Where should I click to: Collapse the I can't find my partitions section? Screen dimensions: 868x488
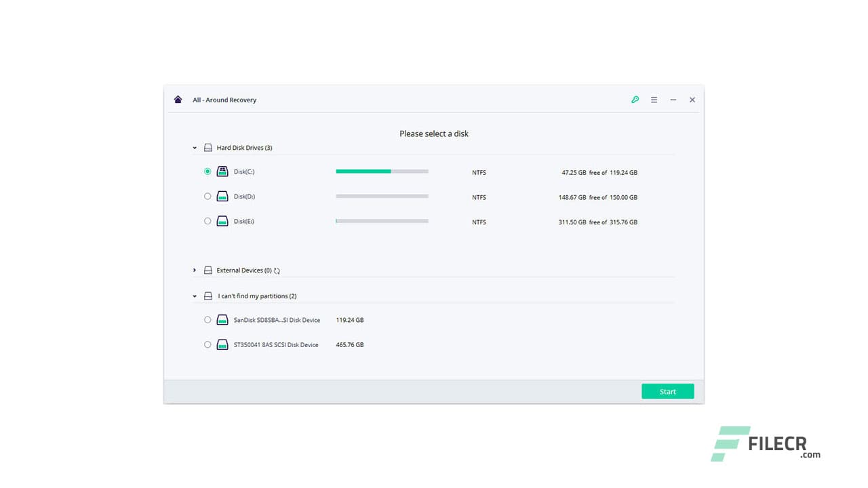[195, 296]
